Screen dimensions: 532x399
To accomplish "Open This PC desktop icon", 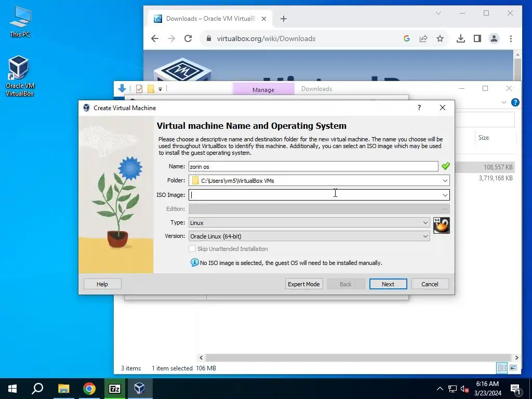I will [20, 22].
